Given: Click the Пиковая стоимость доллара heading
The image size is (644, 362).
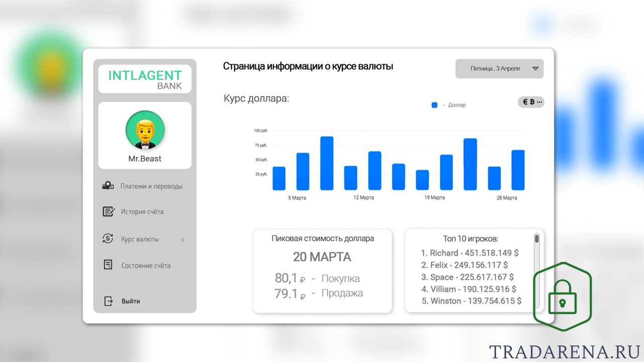Looking at the screenshot, I should (x=323, y=239).
